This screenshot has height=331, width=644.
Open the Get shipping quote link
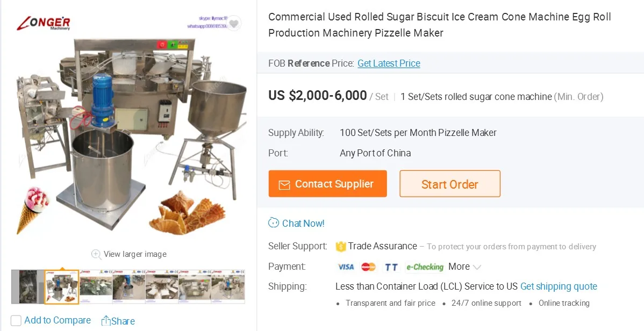(x=559, y=286)
